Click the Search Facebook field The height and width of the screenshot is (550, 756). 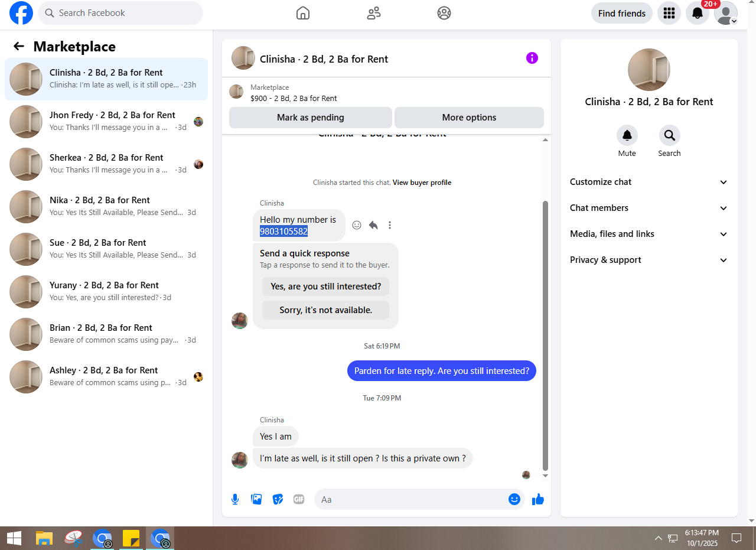(120, 13)
